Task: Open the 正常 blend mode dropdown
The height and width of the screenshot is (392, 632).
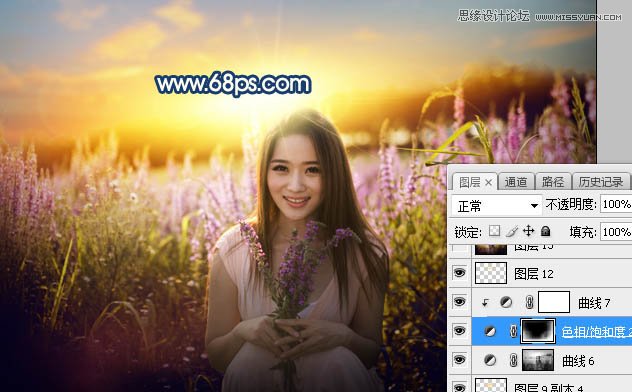Action: click(x=496, y=206)
